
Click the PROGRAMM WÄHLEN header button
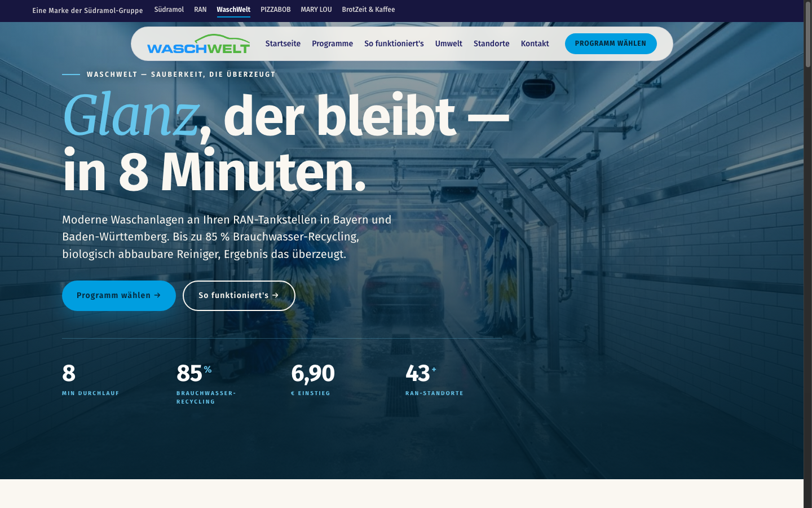[x=611, y=43]
